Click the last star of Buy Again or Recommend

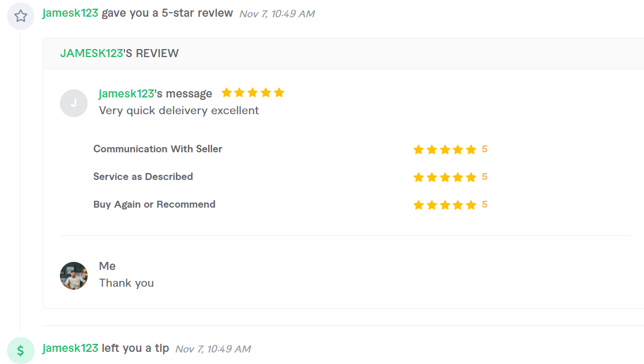pos(471,204)
